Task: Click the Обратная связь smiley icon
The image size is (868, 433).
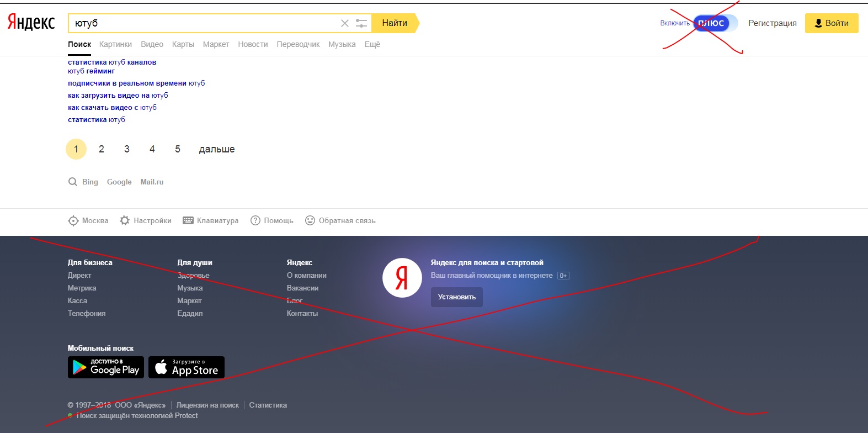Action: pos(310,220)
